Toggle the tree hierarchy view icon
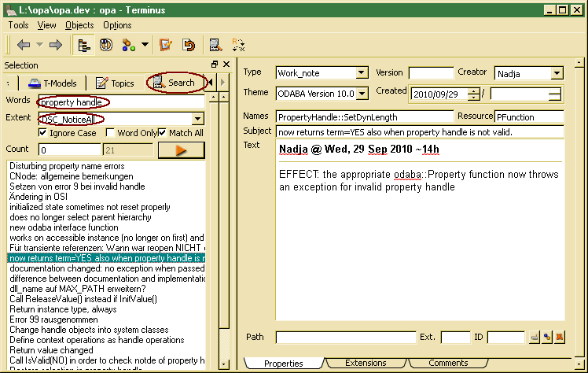The width and height of the screenshot is (588, 373). point(84,45)
